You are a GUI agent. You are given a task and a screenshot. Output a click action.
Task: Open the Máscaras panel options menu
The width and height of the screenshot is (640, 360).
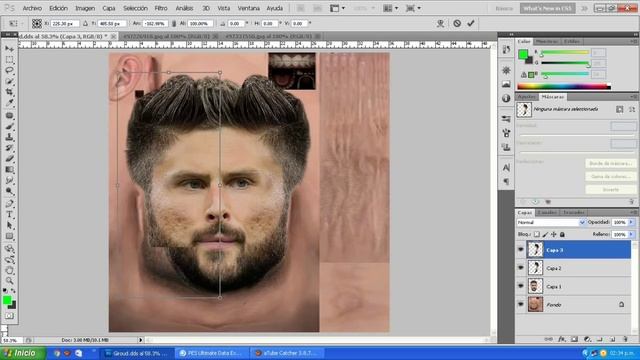[634, 97]
